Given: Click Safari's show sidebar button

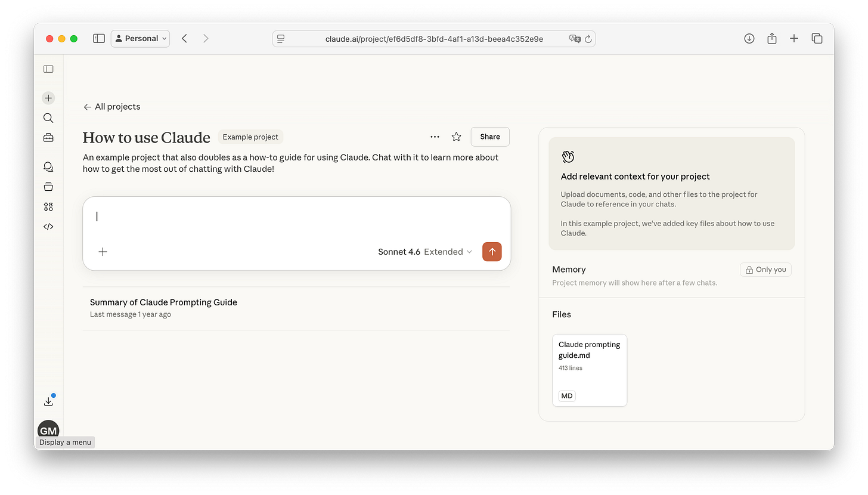Looking at the screenshot, I should 99,38.
